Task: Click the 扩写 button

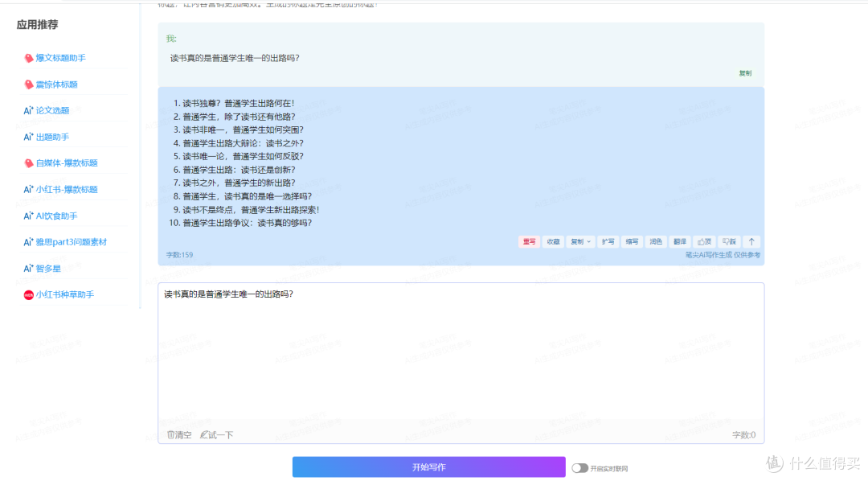Action: click(x=608, y=241)
